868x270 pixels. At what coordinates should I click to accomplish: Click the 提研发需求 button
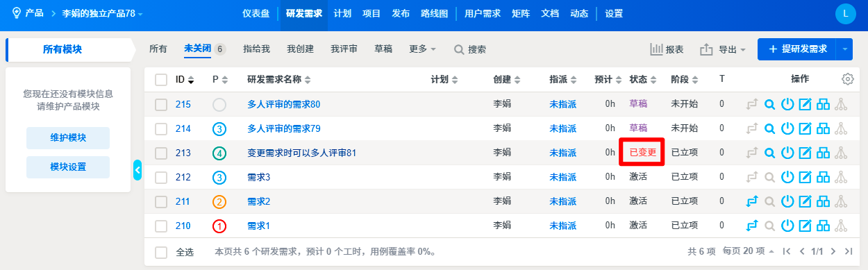[798, 49]
